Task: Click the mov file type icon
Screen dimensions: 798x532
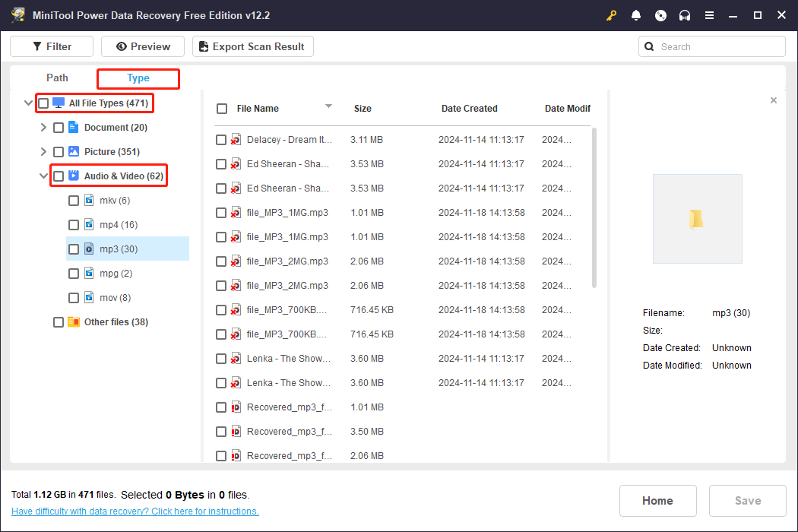Action: tap(89, 298)
